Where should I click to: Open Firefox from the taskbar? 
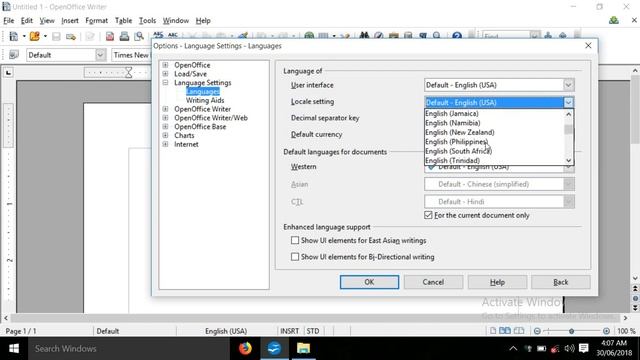(245, 348)
